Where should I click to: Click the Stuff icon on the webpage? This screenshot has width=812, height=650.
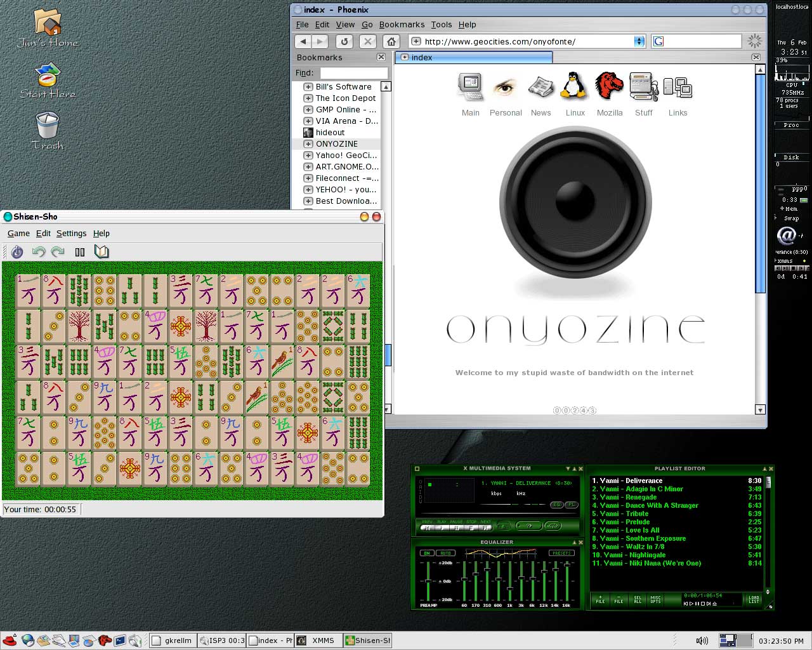[x=643, y=86]
